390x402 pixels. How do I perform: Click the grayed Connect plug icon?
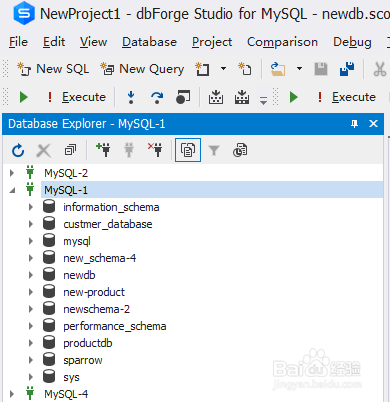(x=129, y=150)
